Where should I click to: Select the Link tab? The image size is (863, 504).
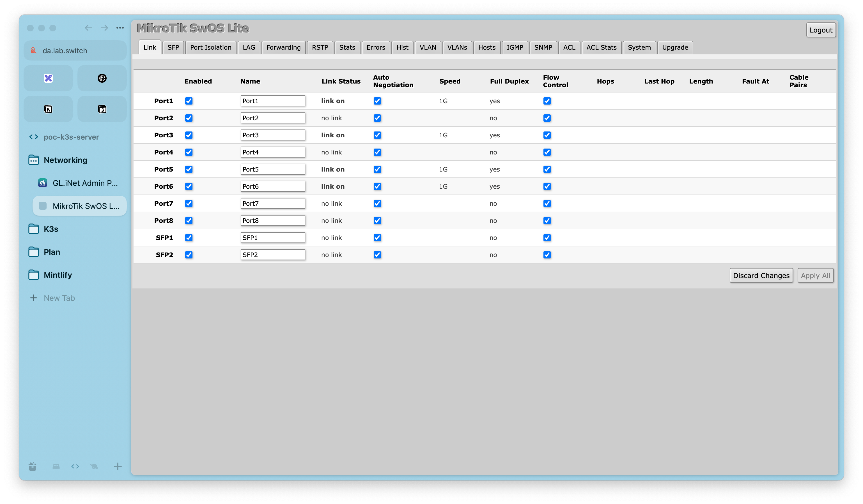click(150, 48)
